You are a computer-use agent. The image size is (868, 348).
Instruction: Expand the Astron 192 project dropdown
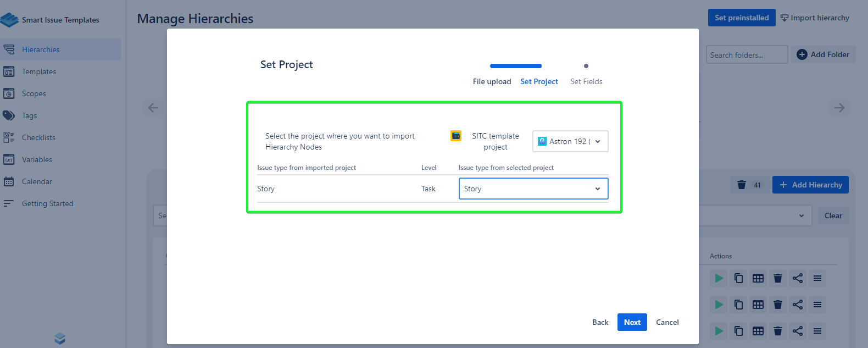(x=570, y=141)
